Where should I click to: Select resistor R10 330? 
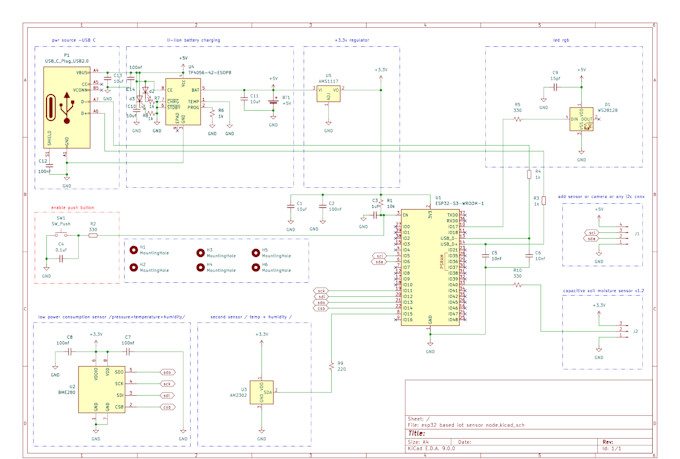tap(517, 285)
